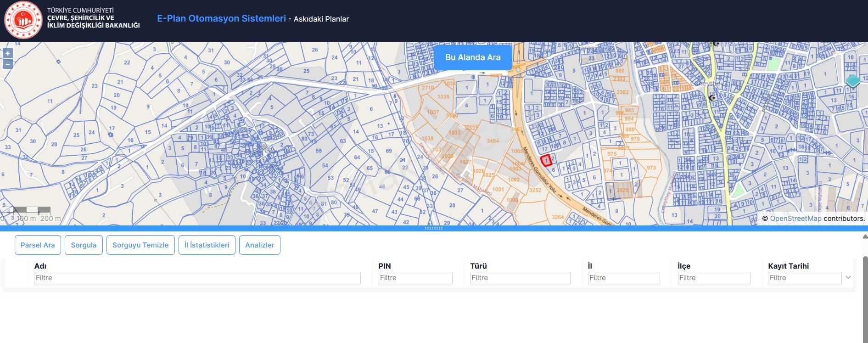The width and height of the screenshot is (868, 343).
Task: Grab the map panel splitter handle
Action: click(434, 228)
